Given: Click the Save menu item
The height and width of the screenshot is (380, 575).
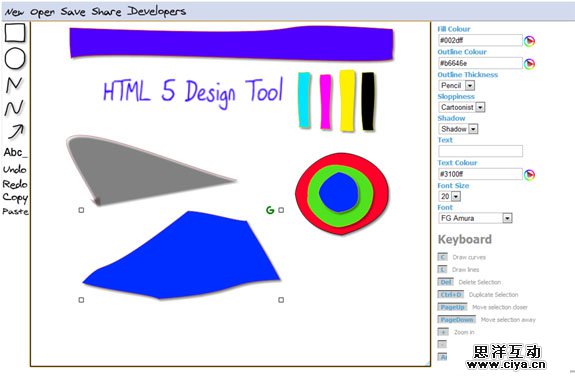Looking at the screenshot, I should click(73, 12).
